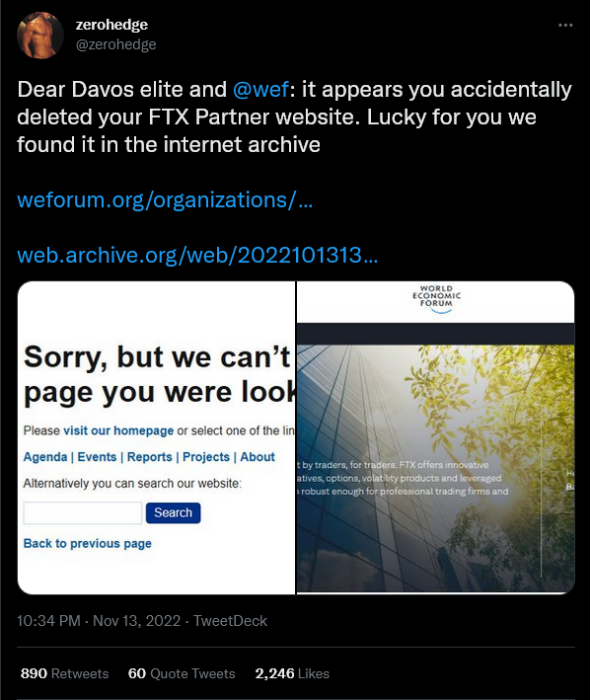
Task: Select the Events link
Action: (x=97, y=457)
